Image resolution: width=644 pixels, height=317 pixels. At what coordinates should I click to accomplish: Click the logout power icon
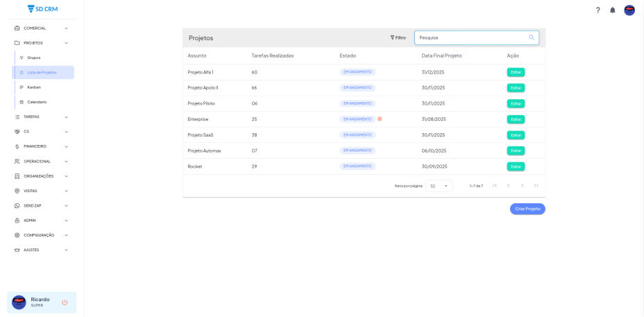pos(65,302)
